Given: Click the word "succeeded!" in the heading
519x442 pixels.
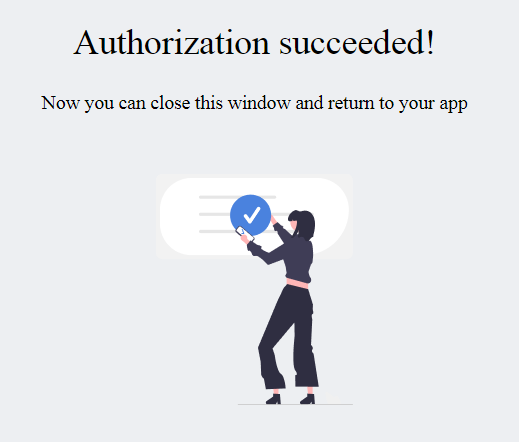Looking at the screenshot, I should [357, 43].
